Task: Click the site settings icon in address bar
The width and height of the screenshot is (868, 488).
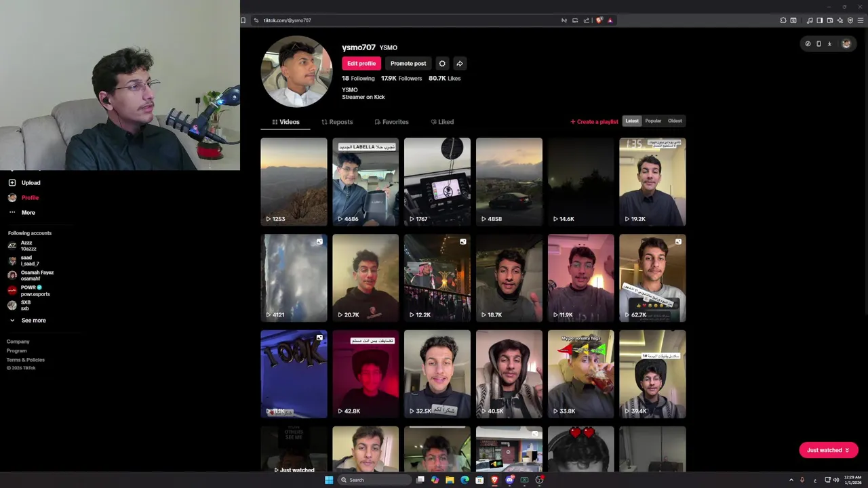Action: coord(256,20)
